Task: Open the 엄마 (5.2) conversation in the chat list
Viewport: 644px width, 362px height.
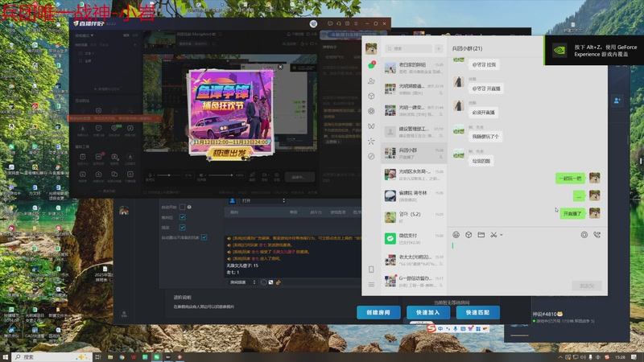Action: pyautogui.click(x=414, y=217)
